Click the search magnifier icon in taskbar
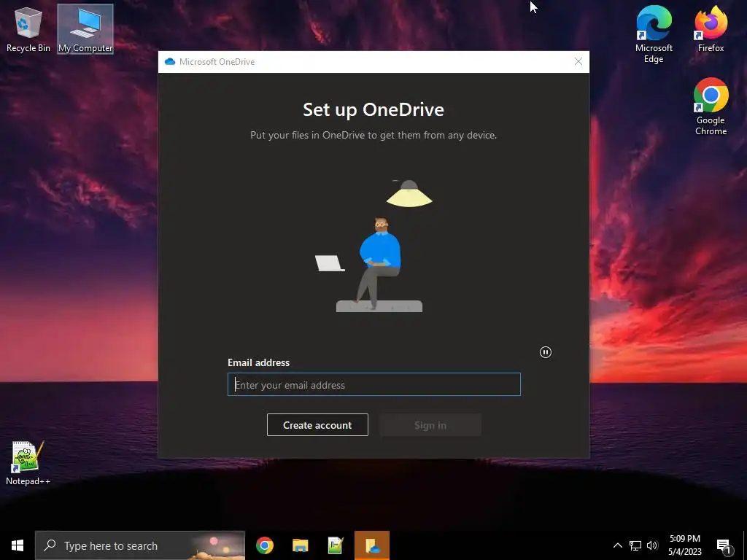Viewport: 747px width, 560px height. (x=50, y=545)
